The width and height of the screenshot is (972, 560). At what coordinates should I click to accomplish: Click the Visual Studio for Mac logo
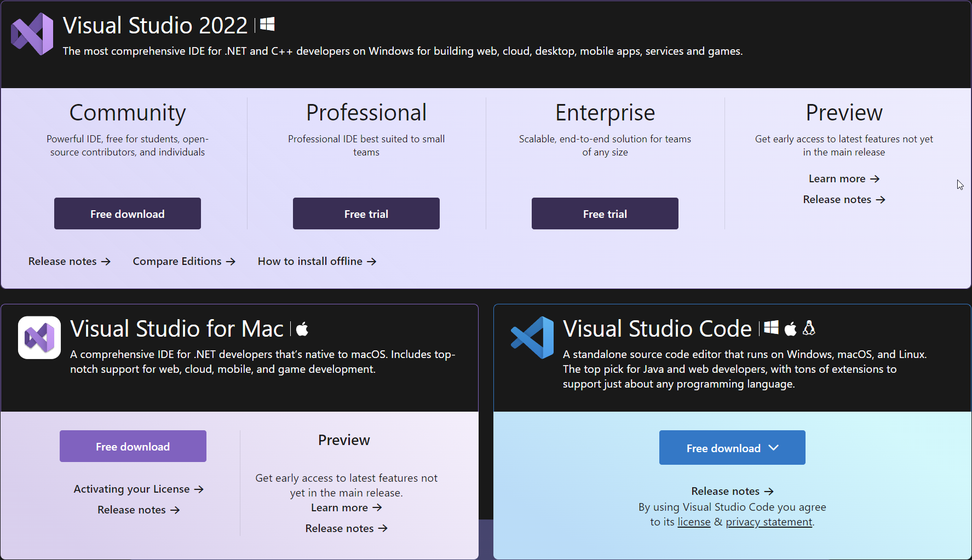click(39, 337)
